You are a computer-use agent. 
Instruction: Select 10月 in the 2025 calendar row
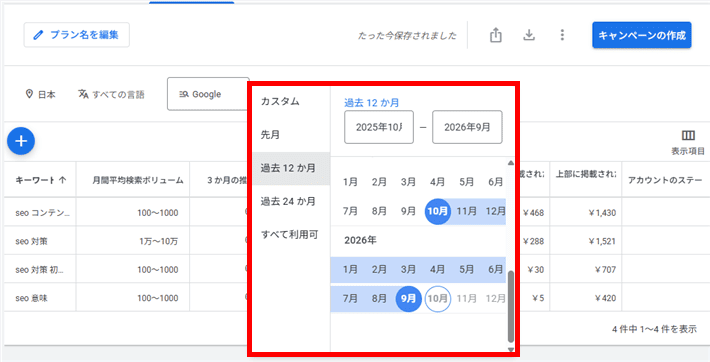click(x=438, y=211)
